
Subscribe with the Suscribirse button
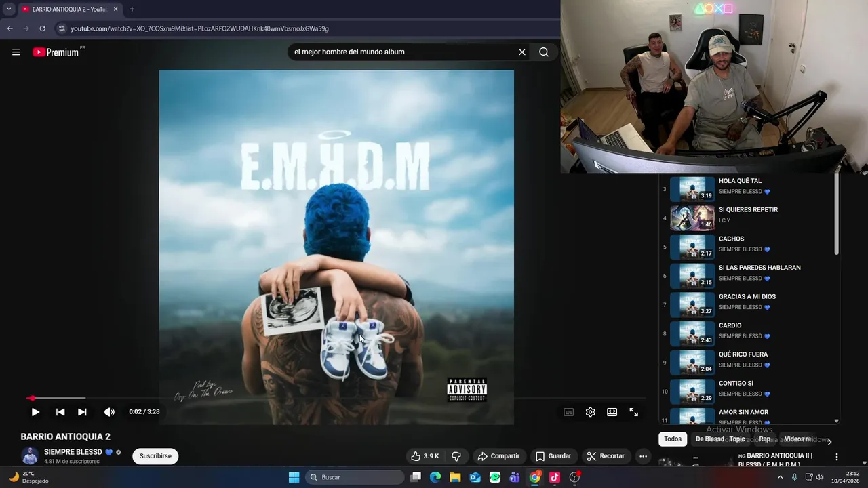(x=155, y=456)
